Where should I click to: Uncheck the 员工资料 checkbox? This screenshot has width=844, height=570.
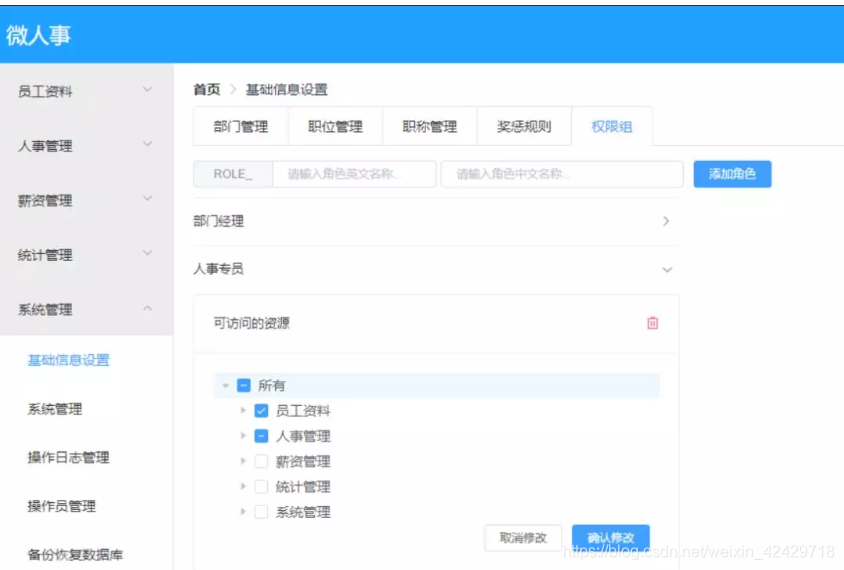tap(261, 411)
